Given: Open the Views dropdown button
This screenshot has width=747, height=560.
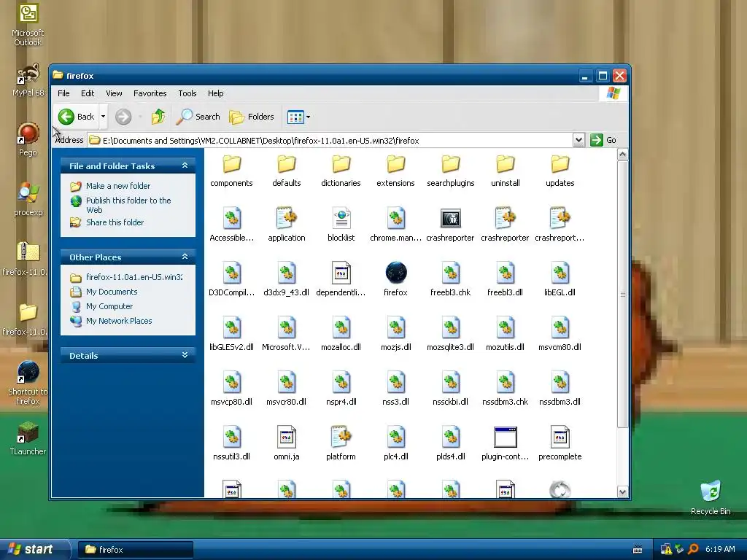Looking at the screenshot, I should tap(298, 117).
